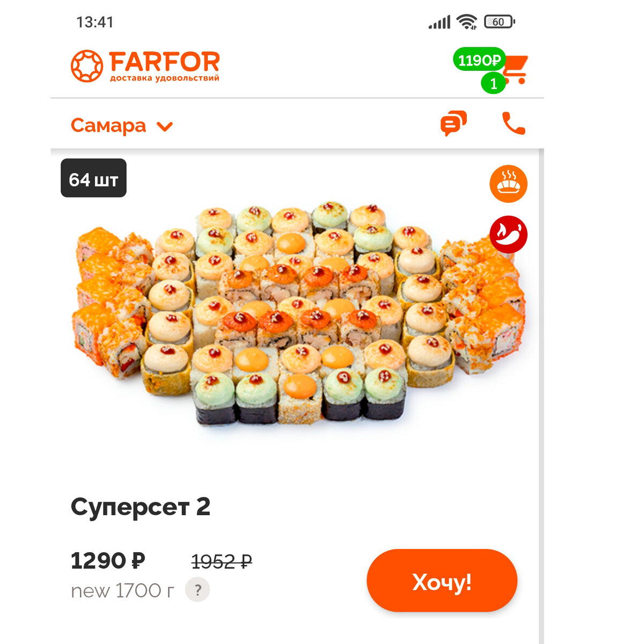Click the Хочу! order button
This screenshot has width=644, height=644.
click(442, 581)
